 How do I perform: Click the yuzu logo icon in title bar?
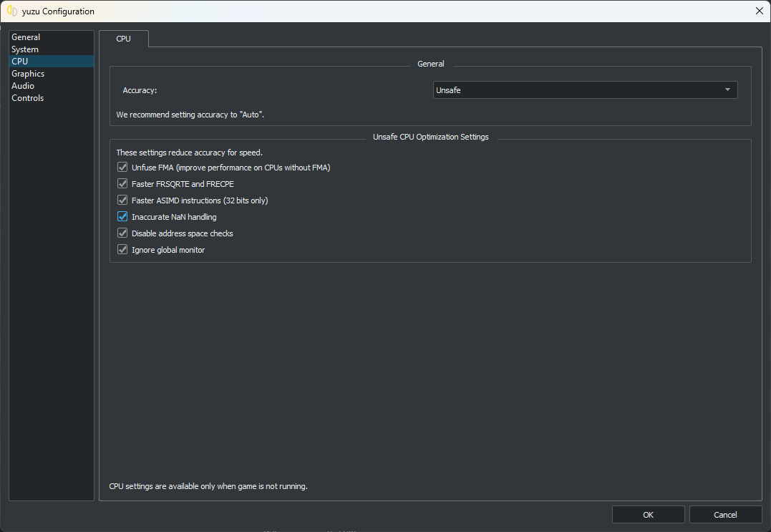[11, 11]
